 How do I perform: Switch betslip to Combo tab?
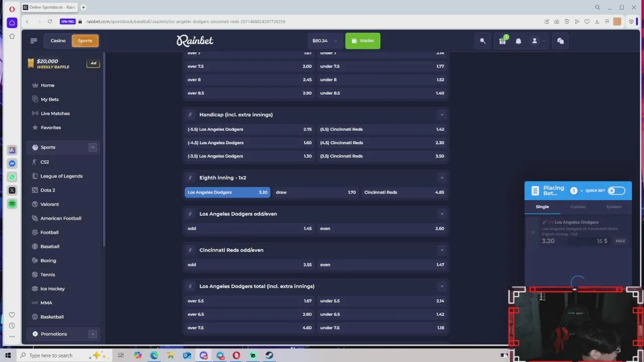coord(578,207)
